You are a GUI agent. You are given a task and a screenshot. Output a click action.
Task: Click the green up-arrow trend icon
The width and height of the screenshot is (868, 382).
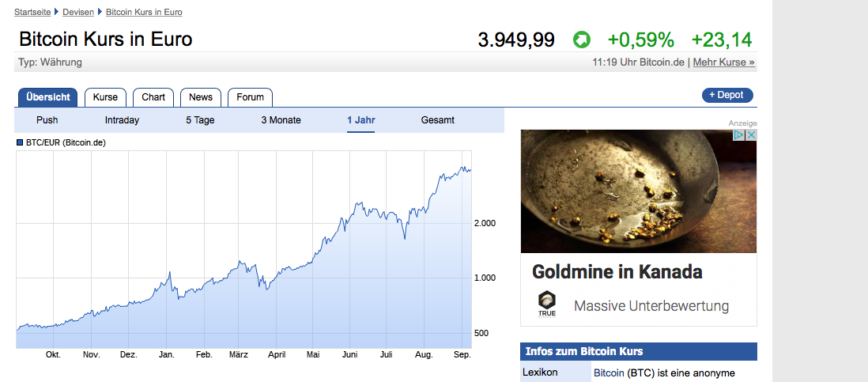coord(582,40)
